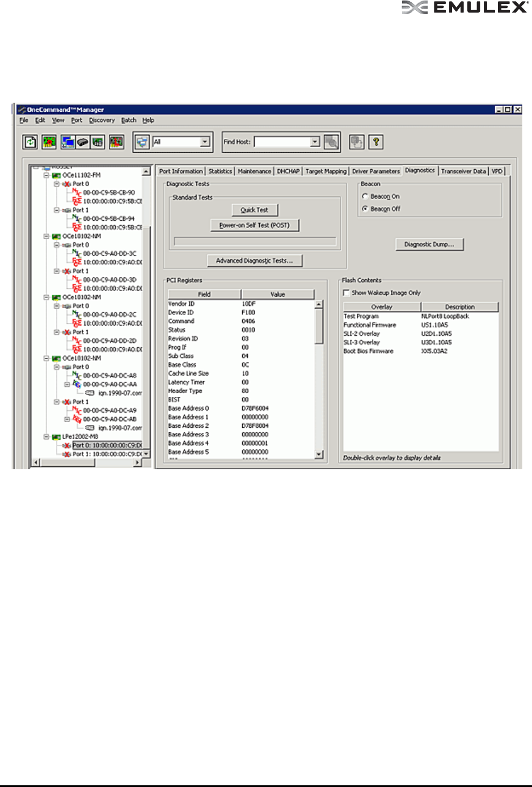Select the Beacon Off radio button
Screen dimensions: 532x787
coord(365,209)
